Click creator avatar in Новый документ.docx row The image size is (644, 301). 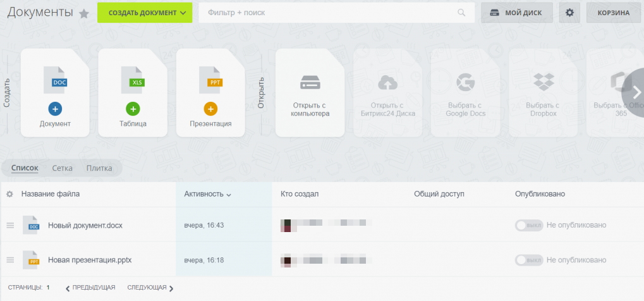[286, 225]
